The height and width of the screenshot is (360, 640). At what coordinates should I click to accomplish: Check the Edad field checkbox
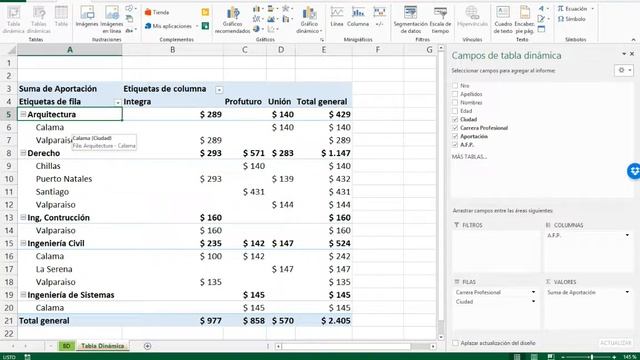point(455,111)
